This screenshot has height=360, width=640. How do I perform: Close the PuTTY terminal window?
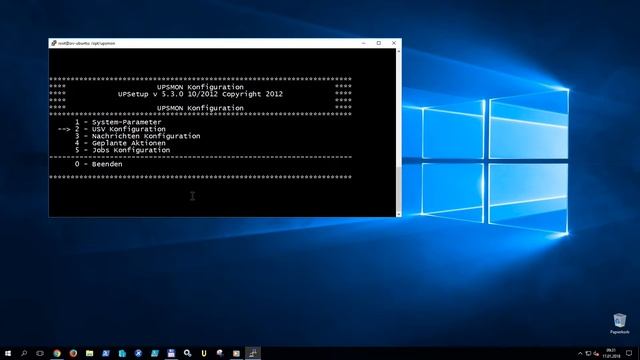coord(394,43)
